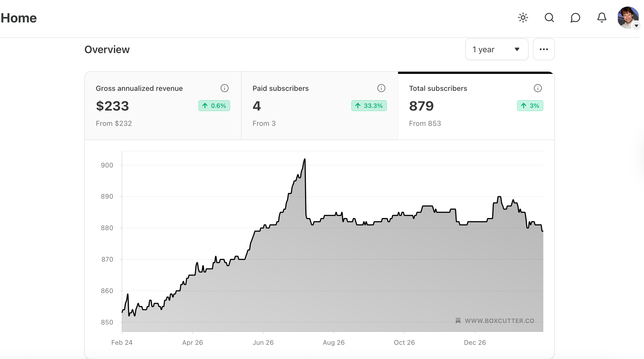Click the 3% total subscribers badge
The height and width of the screenshot is (359, 644).
coord(530,106)
